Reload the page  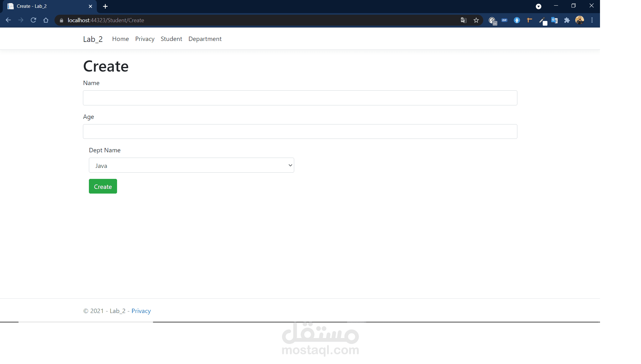pos(33,20)
